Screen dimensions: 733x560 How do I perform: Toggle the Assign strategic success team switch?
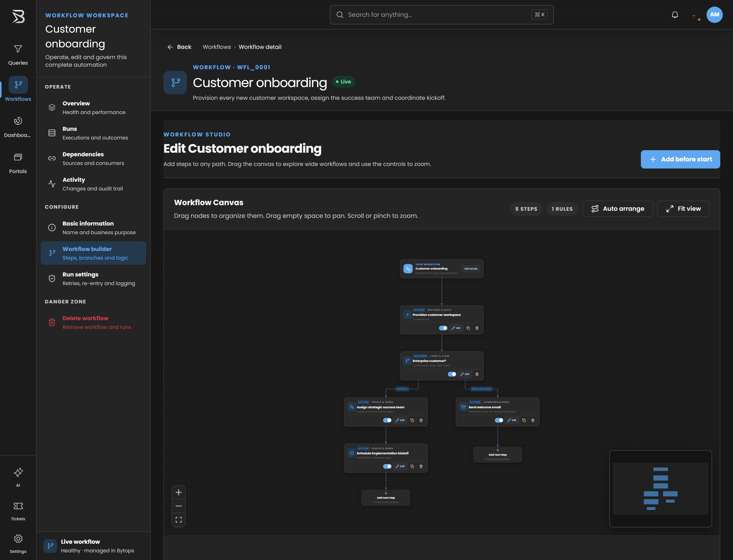387,420
